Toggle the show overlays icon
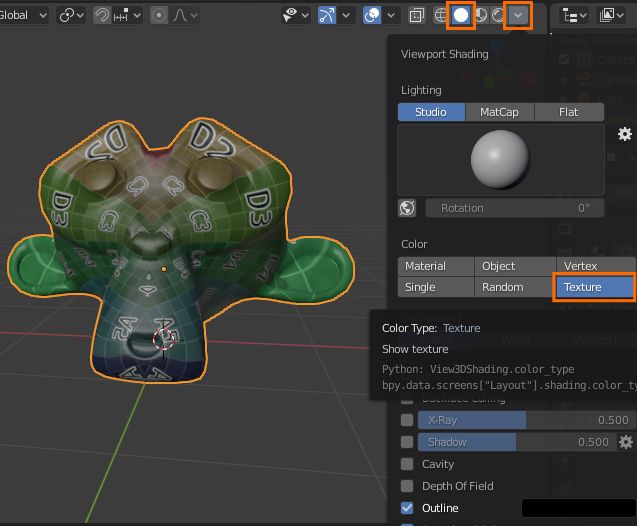The height and width of the screenshot is (526, 637). coord(372,15)
